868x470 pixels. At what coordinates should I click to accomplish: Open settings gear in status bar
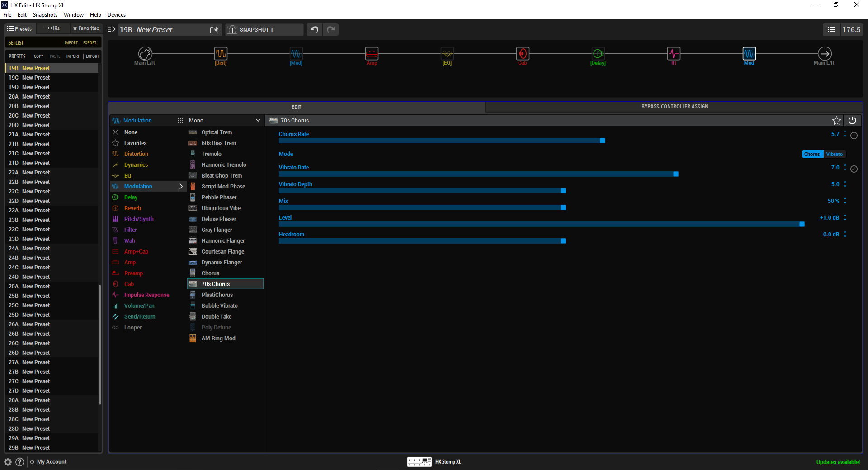(8, 462)
